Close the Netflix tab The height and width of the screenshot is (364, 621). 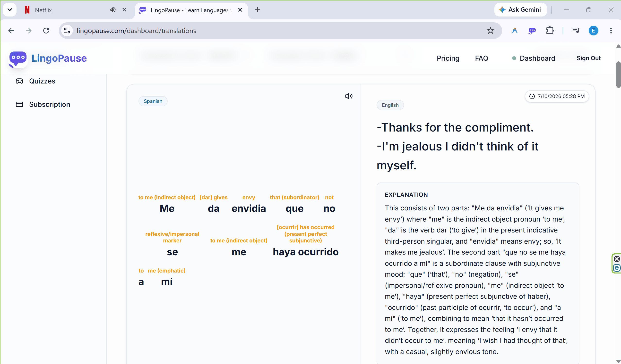click(x=124, y=10)
